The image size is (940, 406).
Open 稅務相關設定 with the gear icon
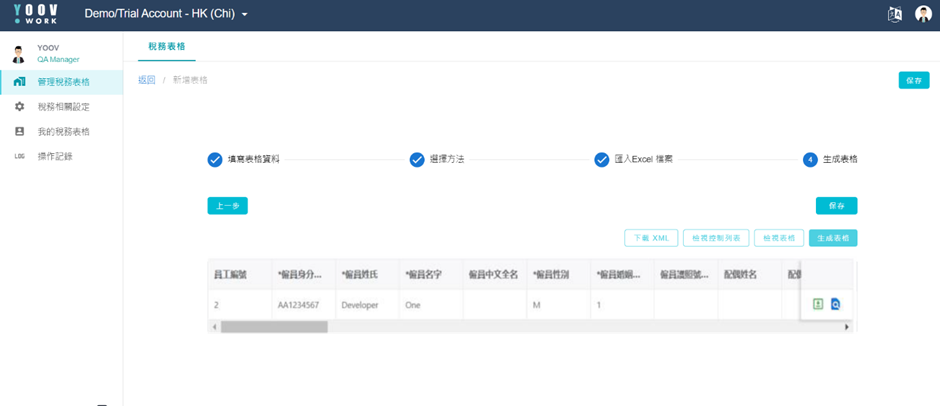pos(61,107)
